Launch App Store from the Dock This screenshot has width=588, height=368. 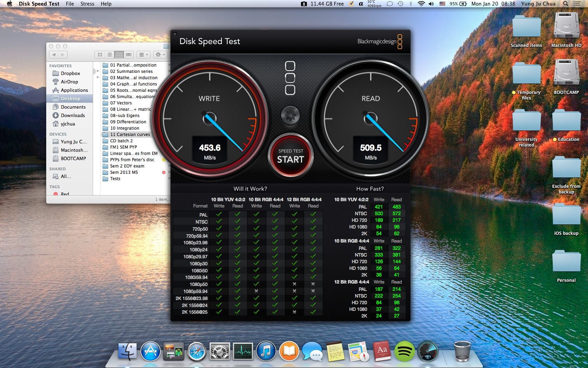click(150, 351)
